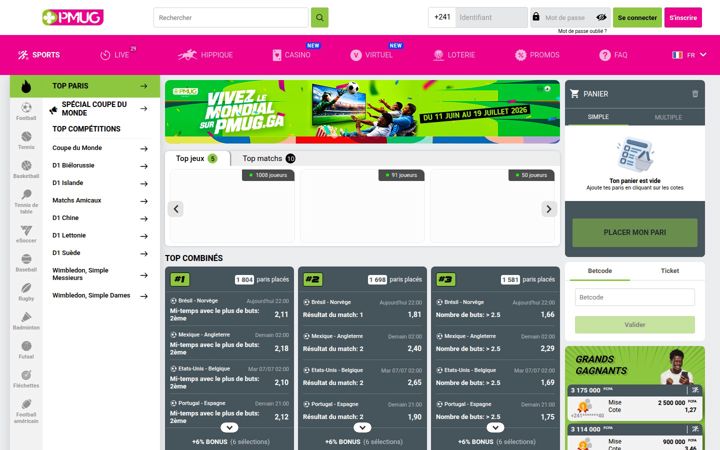This screenshot has width=720, height=450.
Task: Switch to Top matchs tab
Action: coord(269,158)
